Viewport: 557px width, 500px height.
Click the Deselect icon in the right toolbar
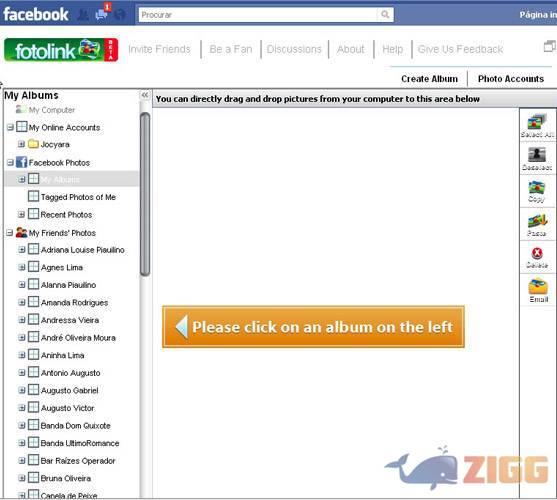tap(537, 154)
